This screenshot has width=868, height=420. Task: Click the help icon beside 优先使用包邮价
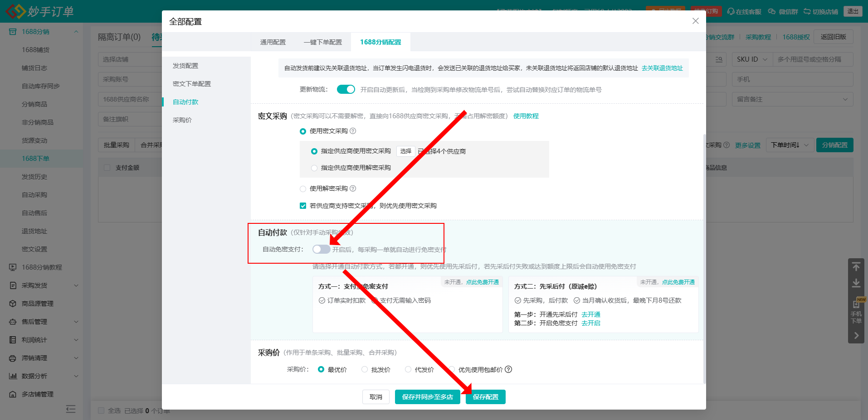click(x=508, y=369)
